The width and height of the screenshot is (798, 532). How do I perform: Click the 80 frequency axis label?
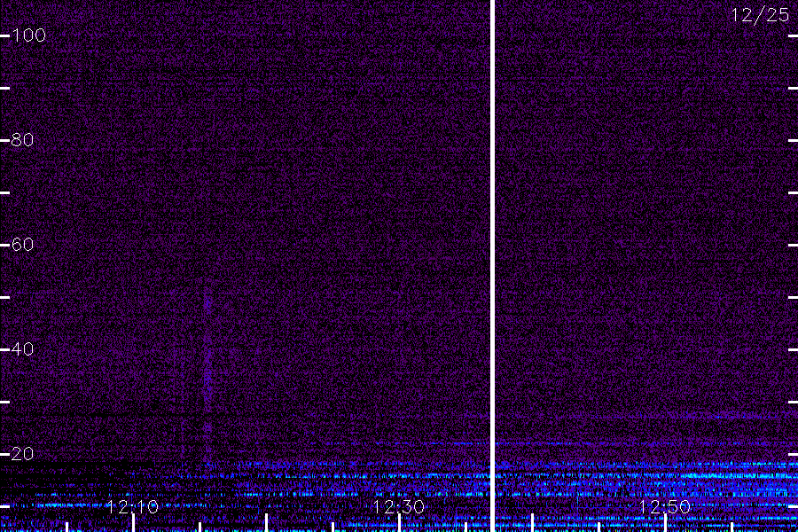(22, 139)
